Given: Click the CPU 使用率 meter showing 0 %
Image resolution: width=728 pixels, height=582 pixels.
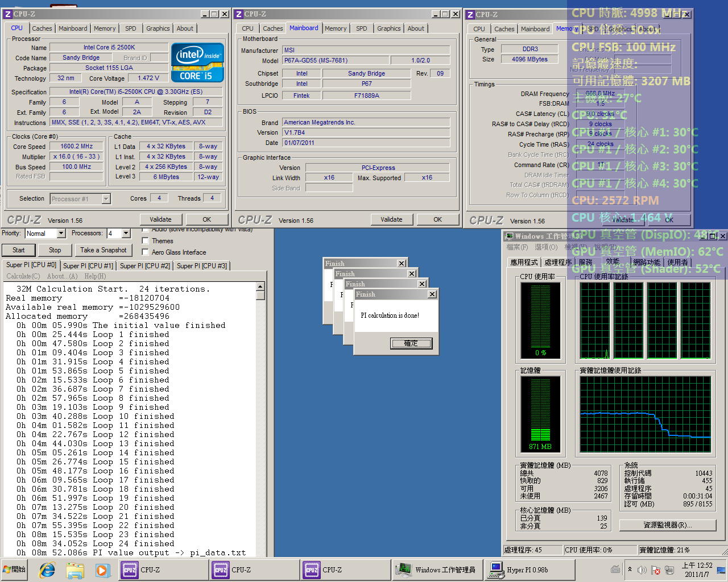Looking at the screenshot, I should tap(540, 321).
